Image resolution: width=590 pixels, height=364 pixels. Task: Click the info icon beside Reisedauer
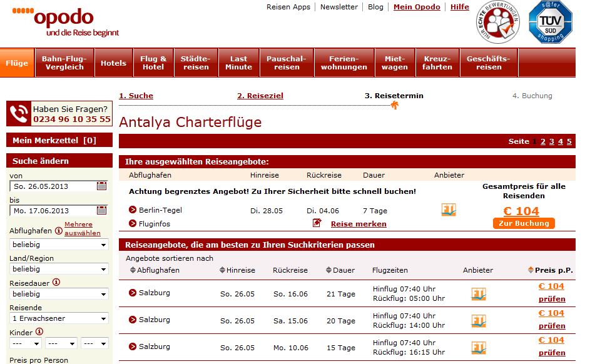(x=56, y=282)
